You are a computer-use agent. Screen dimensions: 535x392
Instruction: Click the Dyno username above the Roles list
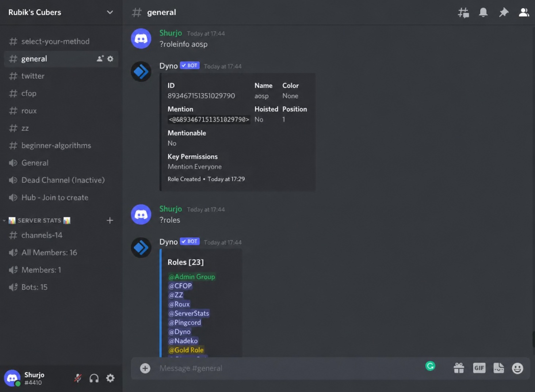pyautogui.click(x=168, y=242)
